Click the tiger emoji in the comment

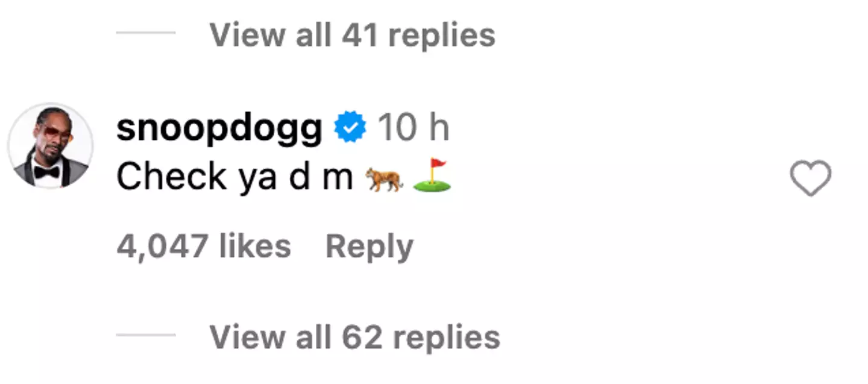pos(384,180)
